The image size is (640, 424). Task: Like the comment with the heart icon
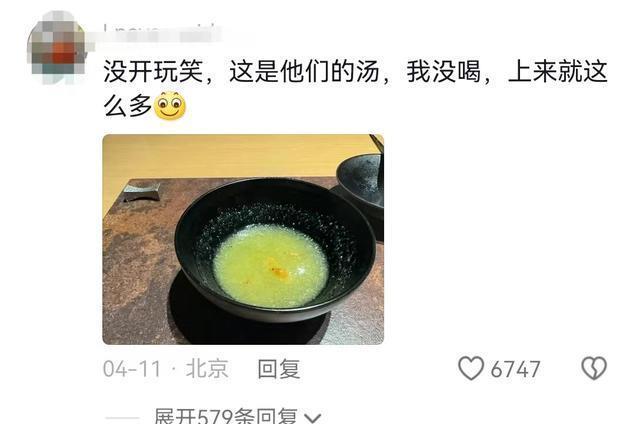(x=471, y=369)
